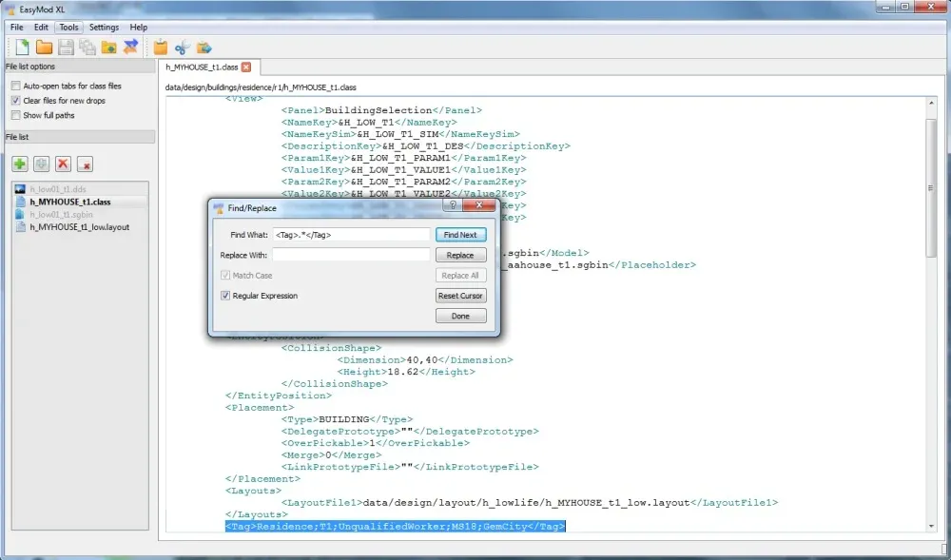
Task: Enable Auto-open tabs for class files
Action: [x=15, y=87]
